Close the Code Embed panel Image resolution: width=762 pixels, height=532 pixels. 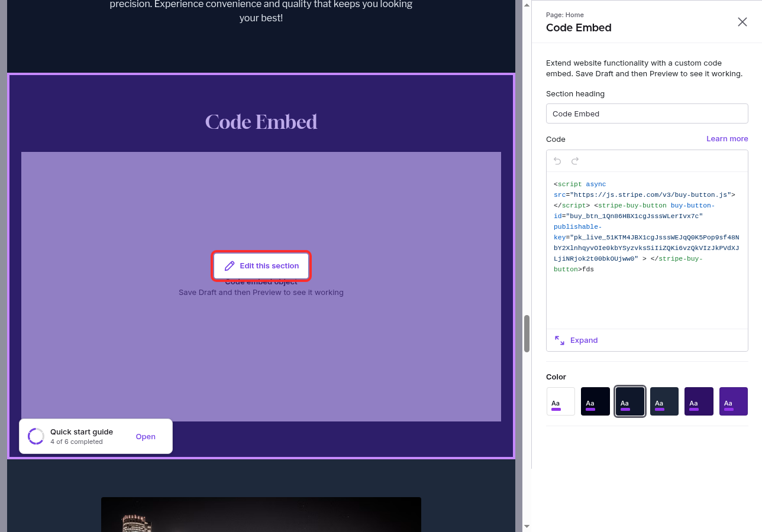tap(742, 22)
